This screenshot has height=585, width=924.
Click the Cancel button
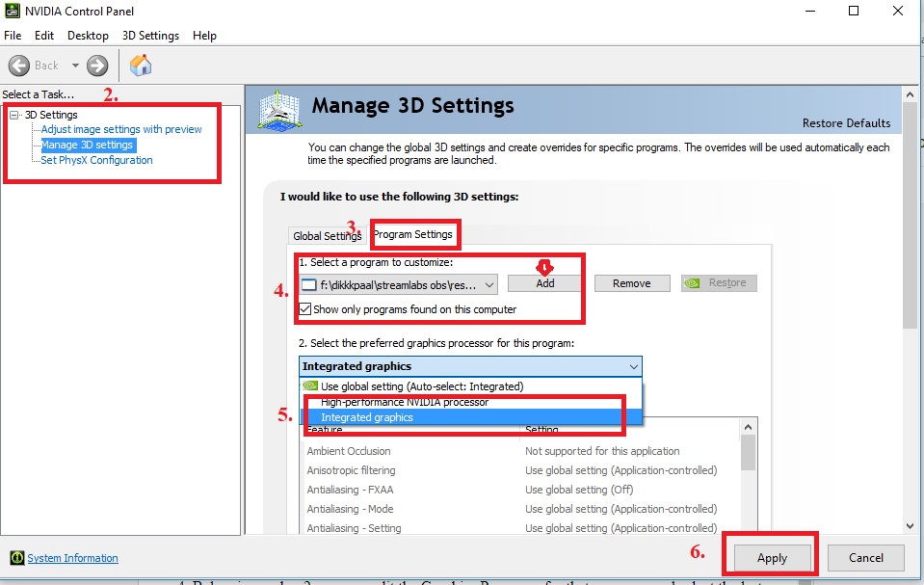point(865,557)
